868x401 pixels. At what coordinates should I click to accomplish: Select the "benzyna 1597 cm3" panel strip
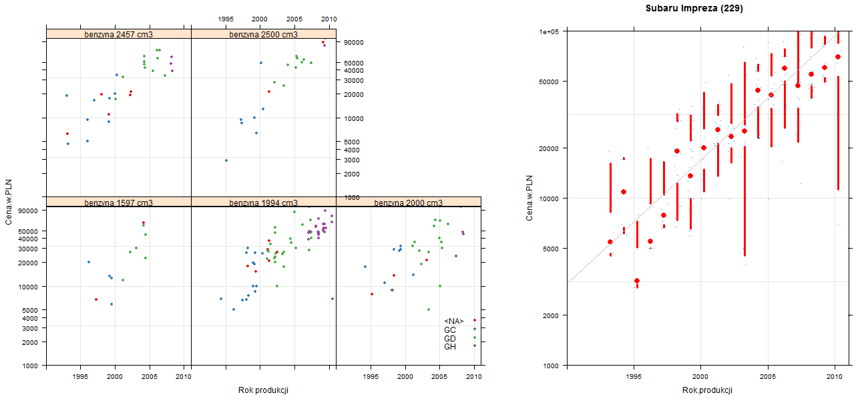pyautogui.click(x=119, y=203)
